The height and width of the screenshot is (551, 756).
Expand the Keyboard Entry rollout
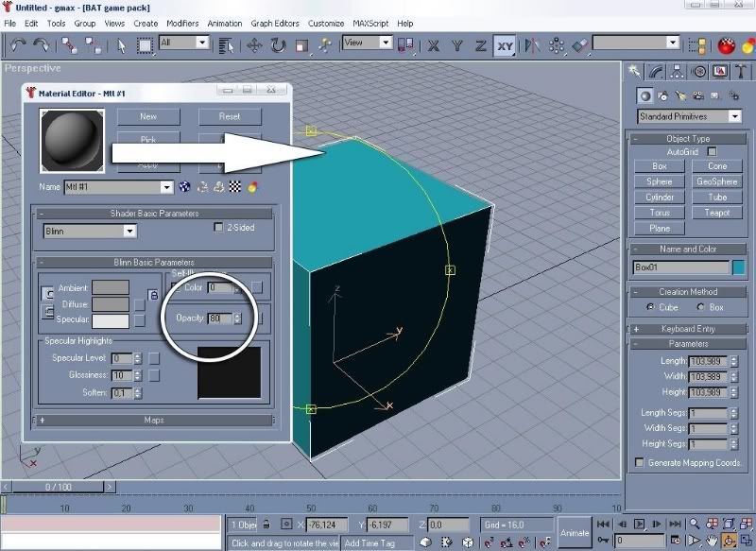pos(689,329)
